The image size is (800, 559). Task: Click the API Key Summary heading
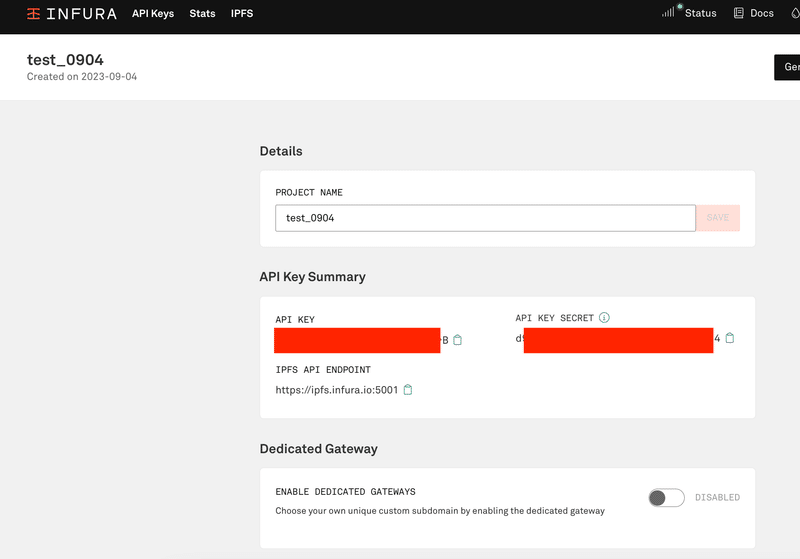(x=312, y=277)
